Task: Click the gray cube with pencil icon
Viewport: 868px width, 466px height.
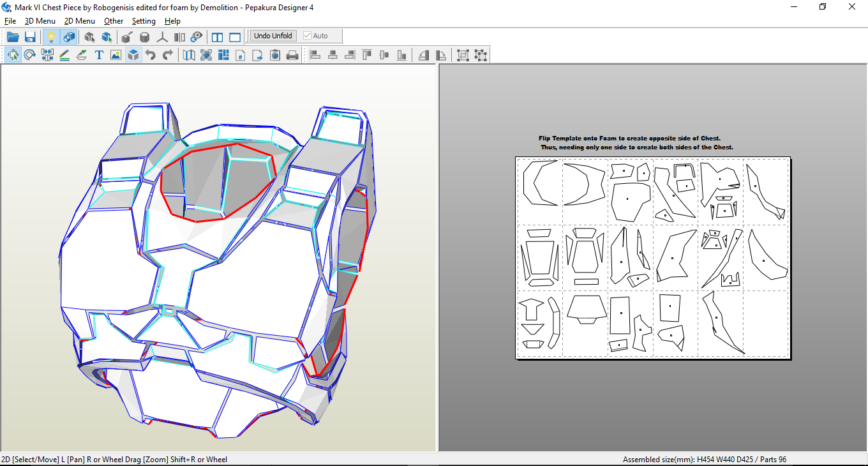Action: click(128, 36)
